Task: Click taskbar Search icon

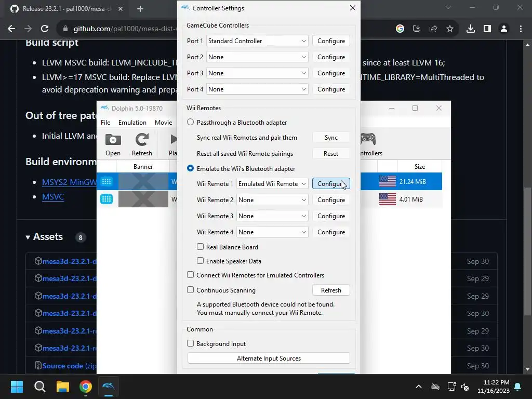Action: click(x=39, y=387)
